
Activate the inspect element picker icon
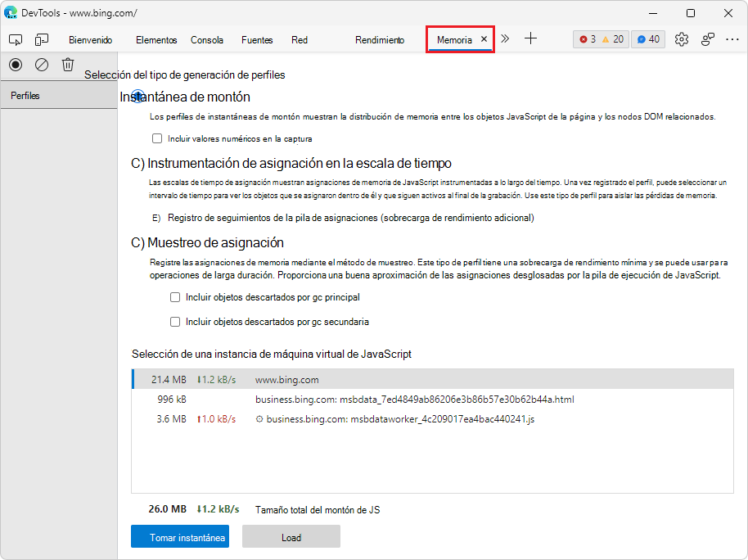tap(16, 39)
